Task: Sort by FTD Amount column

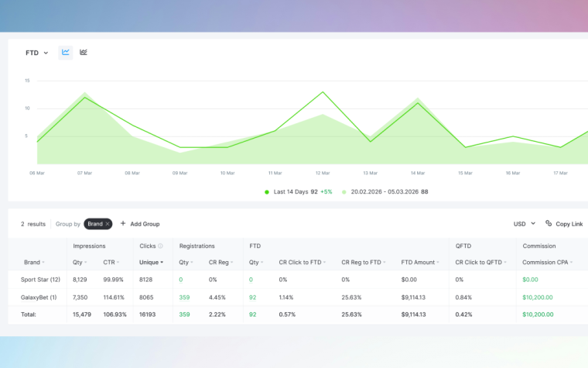Action: click(x=420, y=262)
